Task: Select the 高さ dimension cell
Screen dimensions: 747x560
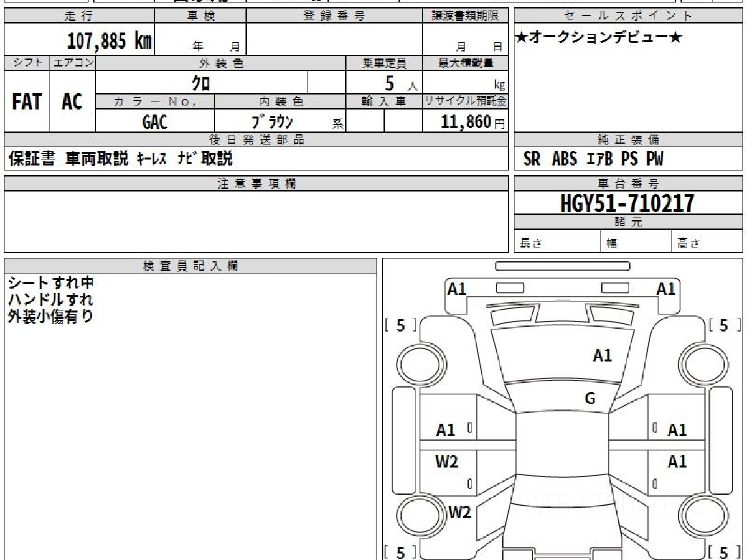Action: pyautogui.click(x=707, y=241)
